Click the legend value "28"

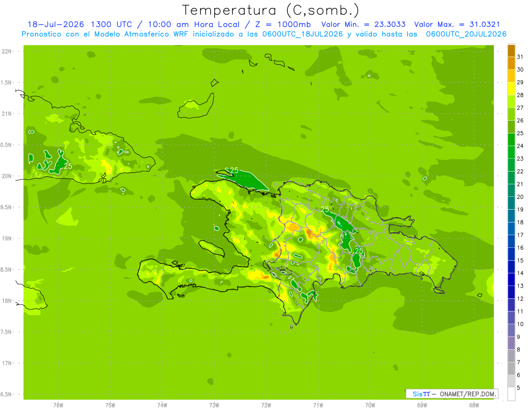[x=520, y=95]
